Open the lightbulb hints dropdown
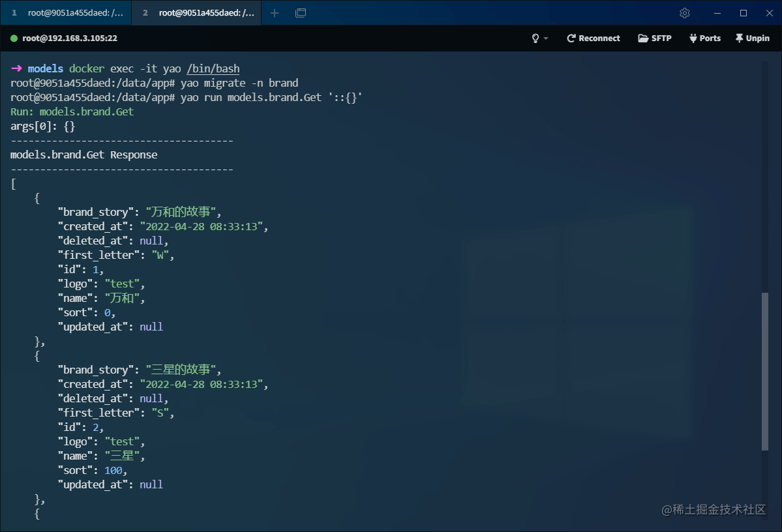Image resolution: width=782 pixels, height=532 pixels. coord(539,38)
